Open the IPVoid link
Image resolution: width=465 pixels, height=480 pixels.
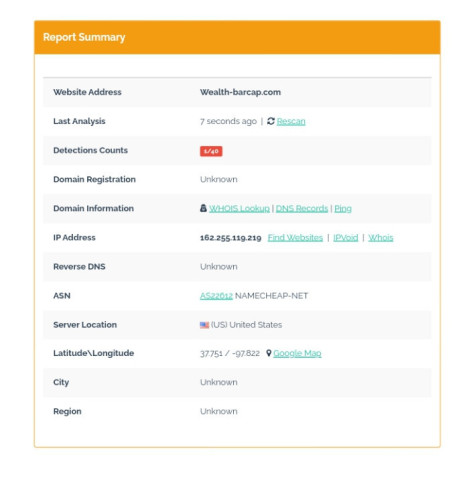[346, 238]
